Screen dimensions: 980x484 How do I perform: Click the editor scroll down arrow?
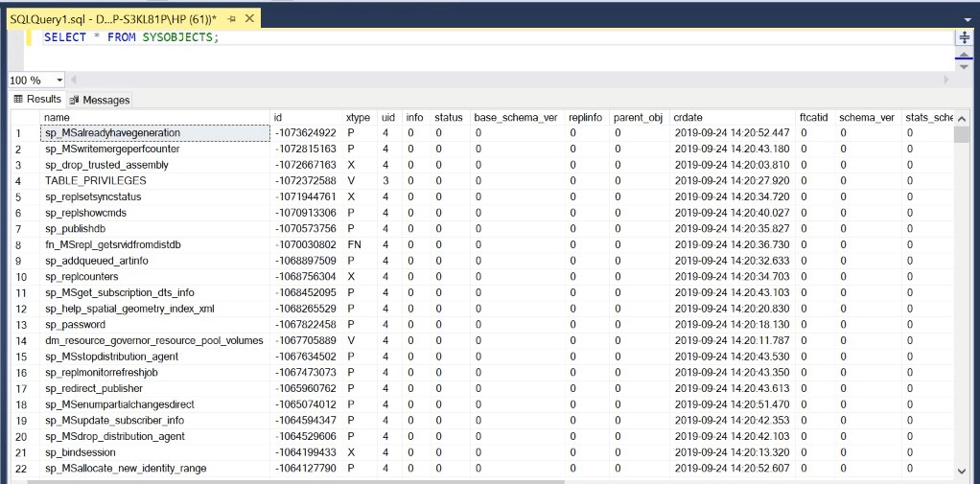963,65
